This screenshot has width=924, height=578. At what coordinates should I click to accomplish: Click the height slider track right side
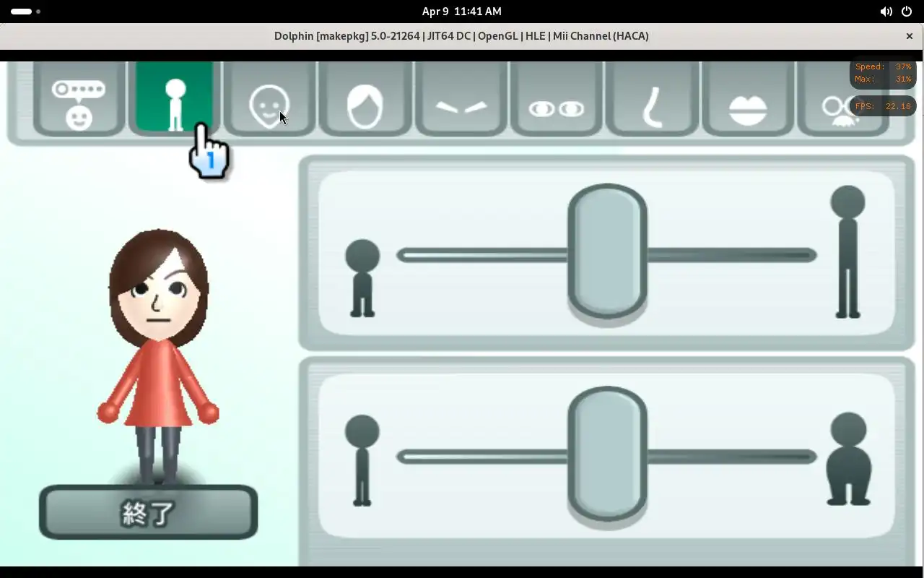coord(732,255)
